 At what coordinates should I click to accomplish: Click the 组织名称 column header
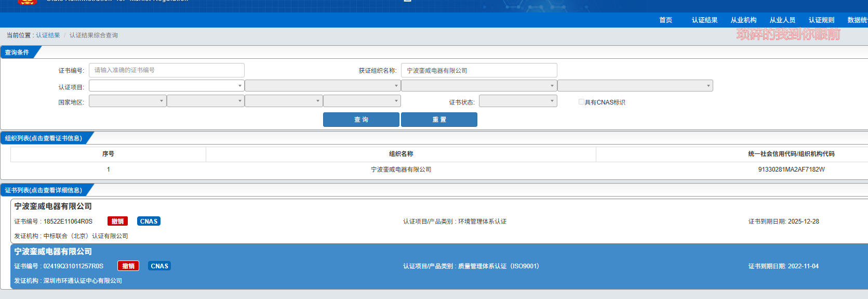pos(401,154)
